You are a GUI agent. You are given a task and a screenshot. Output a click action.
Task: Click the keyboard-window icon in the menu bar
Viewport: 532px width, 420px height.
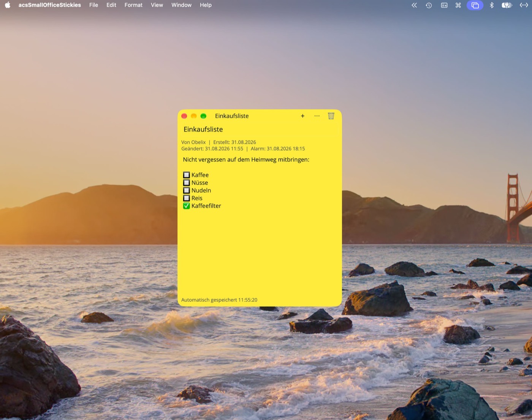coord(444,5)
